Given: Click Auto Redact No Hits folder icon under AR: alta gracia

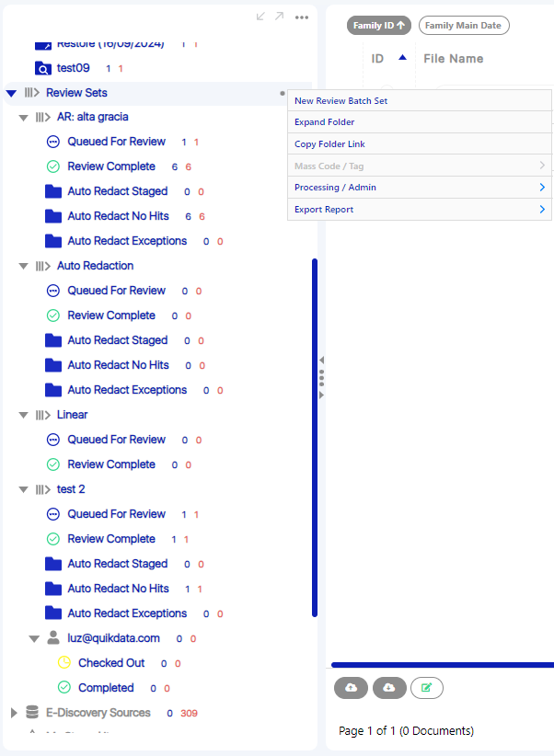Looking at the screenshot, I should coord(53,216).
